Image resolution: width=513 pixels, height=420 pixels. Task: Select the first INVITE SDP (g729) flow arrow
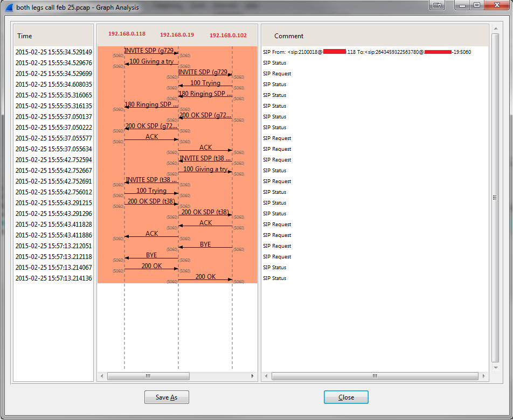(x=151, y=52)
